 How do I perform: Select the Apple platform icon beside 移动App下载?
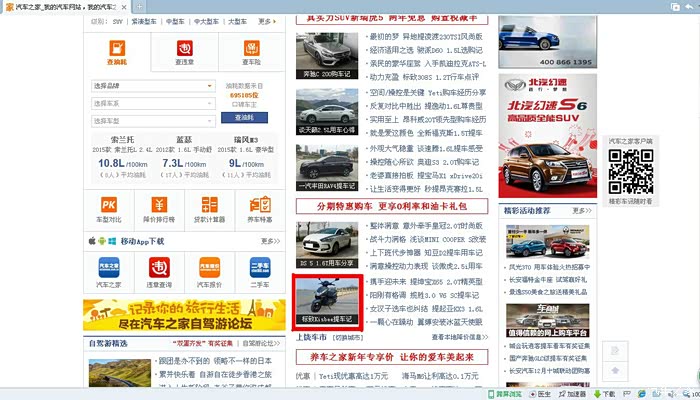(x=92, y=241)
